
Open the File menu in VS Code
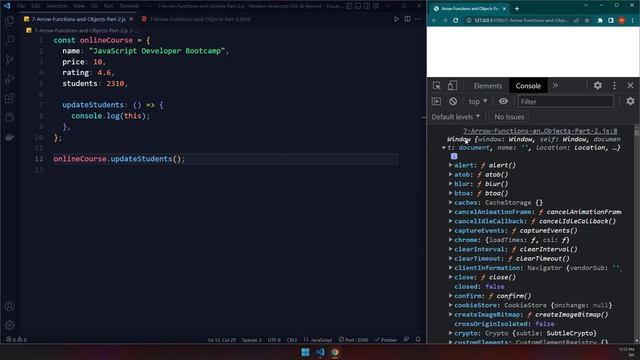(x=21, y=6)
